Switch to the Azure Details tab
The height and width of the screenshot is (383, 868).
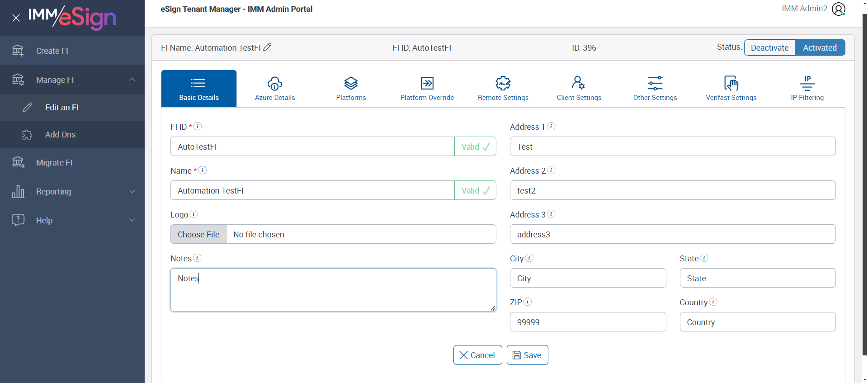275,89
